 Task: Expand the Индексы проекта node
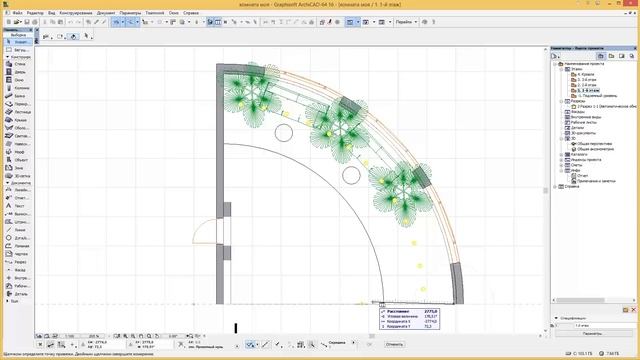coord(561,160)
